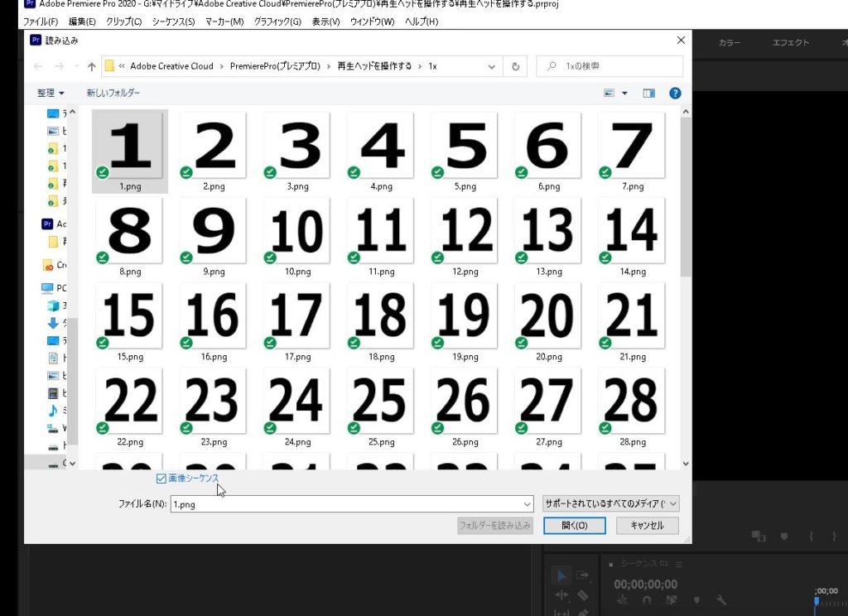848x616 pixels.
Task: Refresh the folder with the reload icon
Action: pos(516,66)
